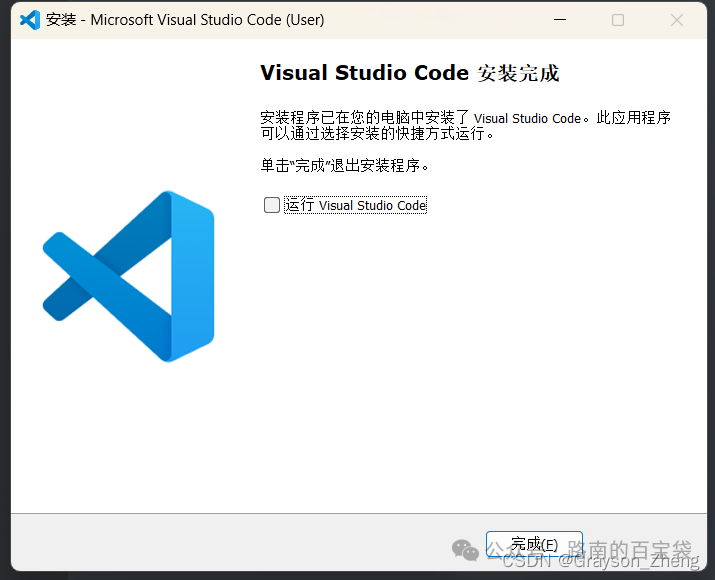Click the title 安装 - Microsoft Visual Studio Code (User)
This screenshot has height=580, width=715.
point(185,20)
